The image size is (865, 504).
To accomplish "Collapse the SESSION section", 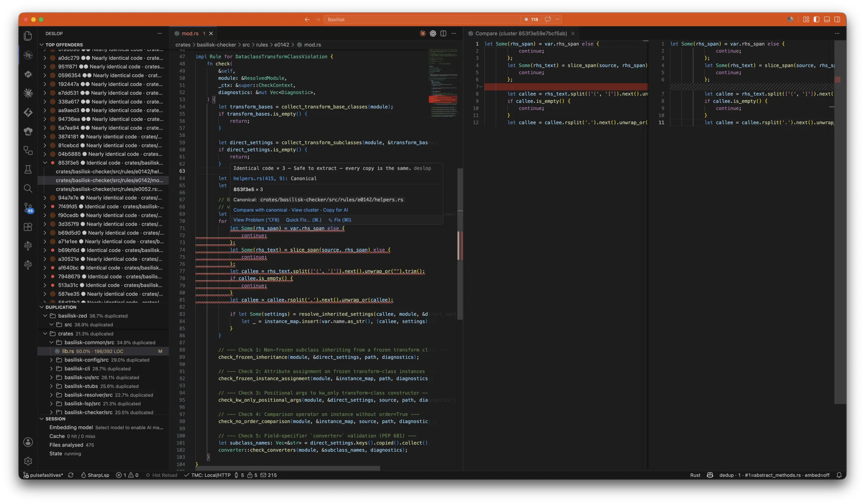I will (x=42, y=419).
